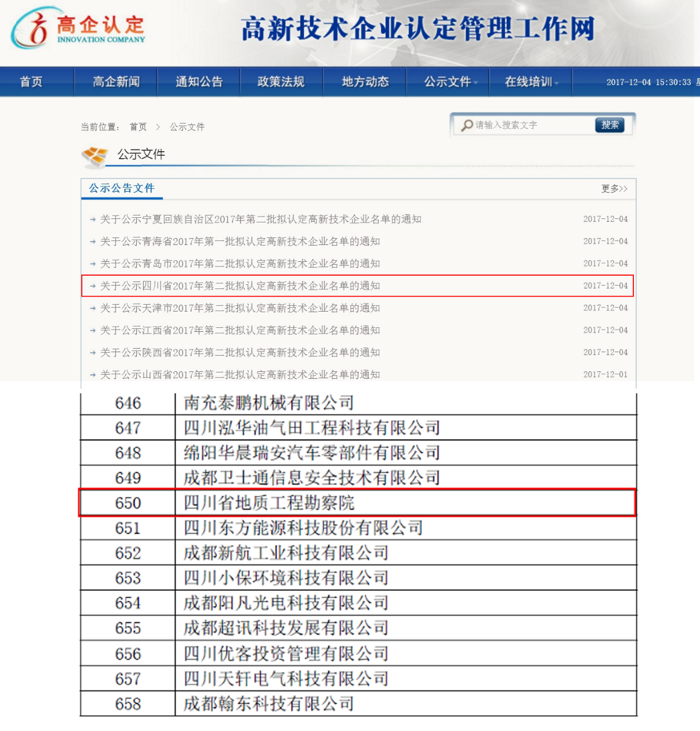Open the 天津市2017年第二批 notice link
The image size is (700, 731).
240,308
